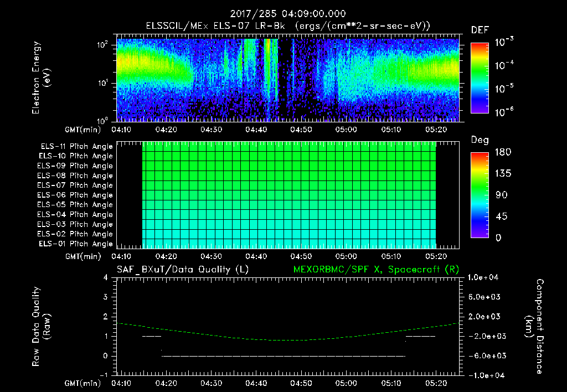The image size is (567, 392).
Task: Click the 10^-3 tick on the DEF scale
Action: (x=504, y=42)
